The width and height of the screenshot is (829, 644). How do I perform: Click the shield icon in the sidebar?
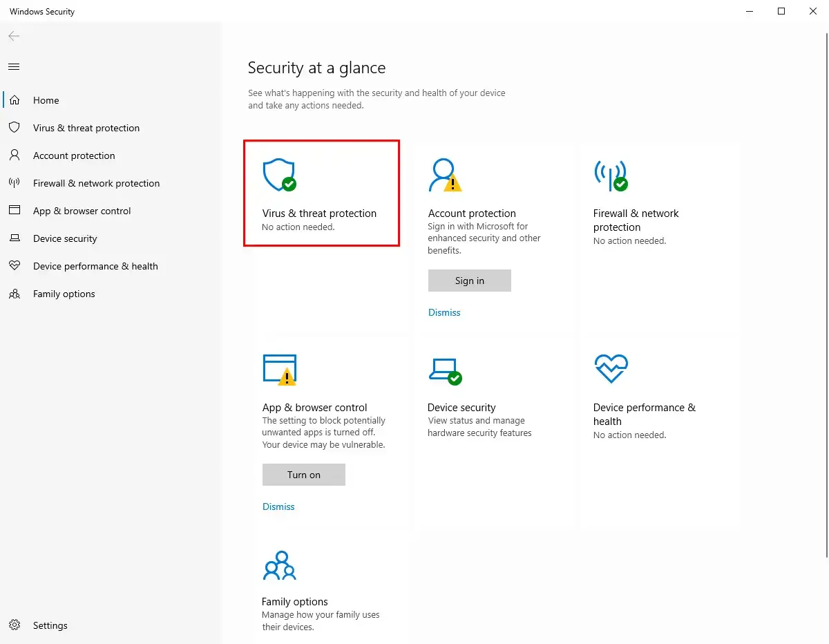(14, 128)
